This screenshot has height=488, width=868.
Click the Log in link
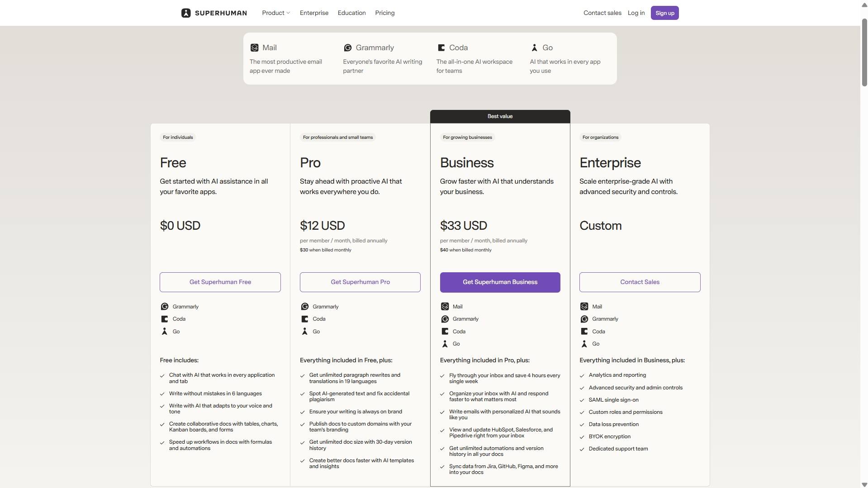pos(636,13)
